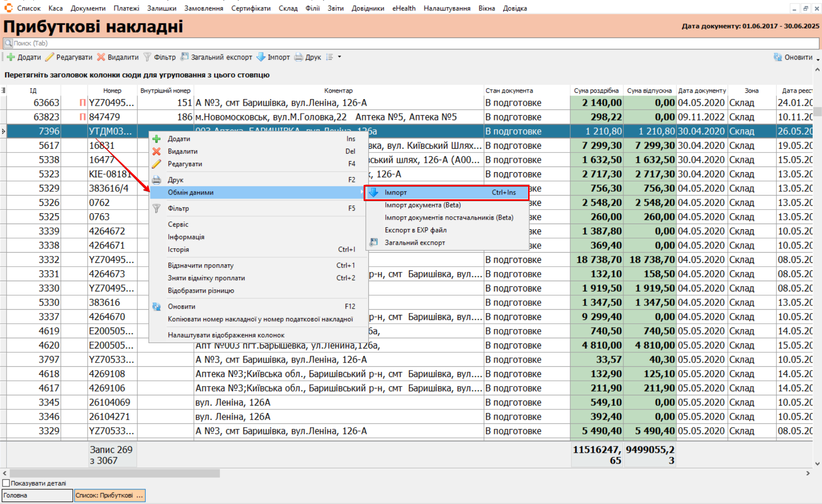Click the green plus Додати toolbar icon
822x504 pixels.
coord(11,57)
